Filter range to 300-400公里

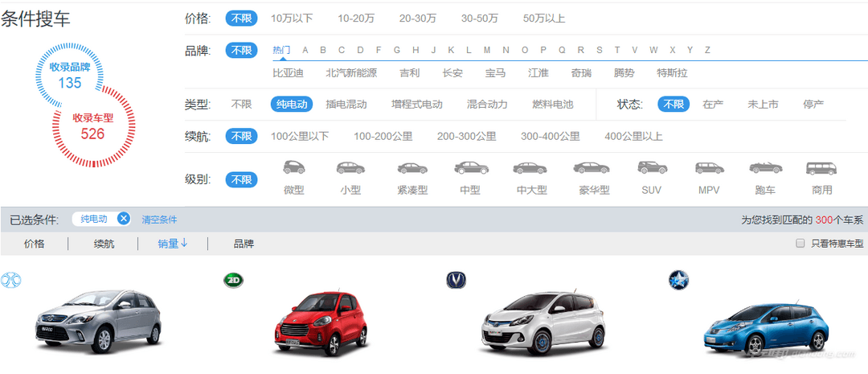coord(551,136)
